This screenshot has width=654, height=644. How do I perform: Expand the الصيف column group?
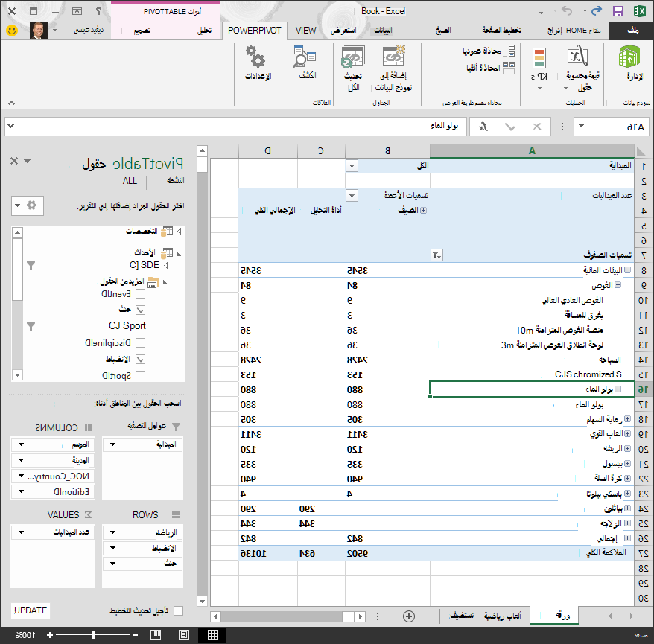pos(423,211)
